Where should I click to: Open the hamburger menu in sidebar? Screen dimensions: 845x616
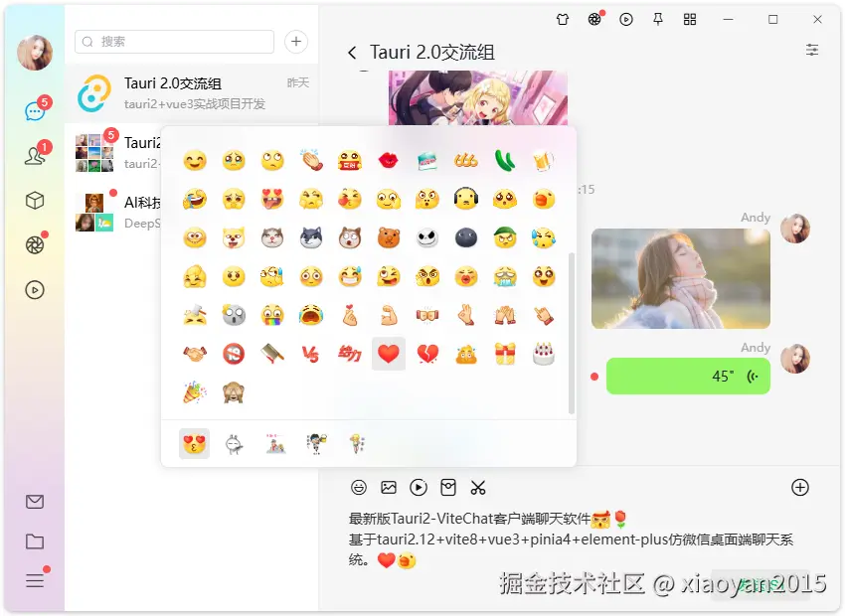coord(35,581)
